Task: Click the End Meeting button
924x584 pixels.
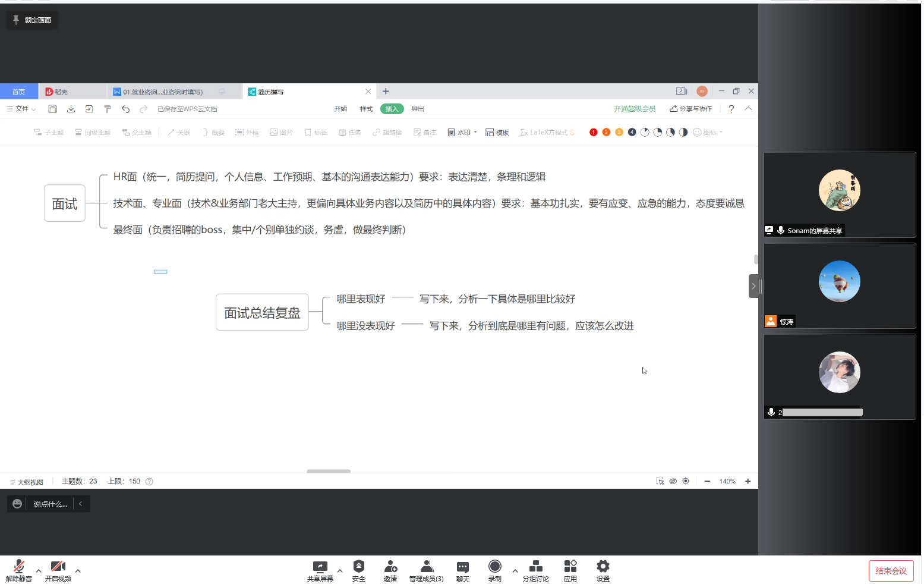Action: coord(891,571)
